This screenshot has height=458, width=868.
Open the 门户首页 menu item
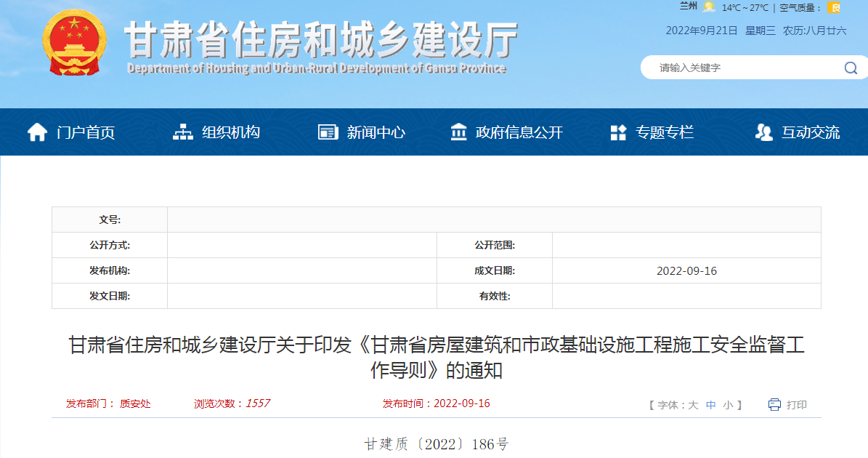pos(86,132)
